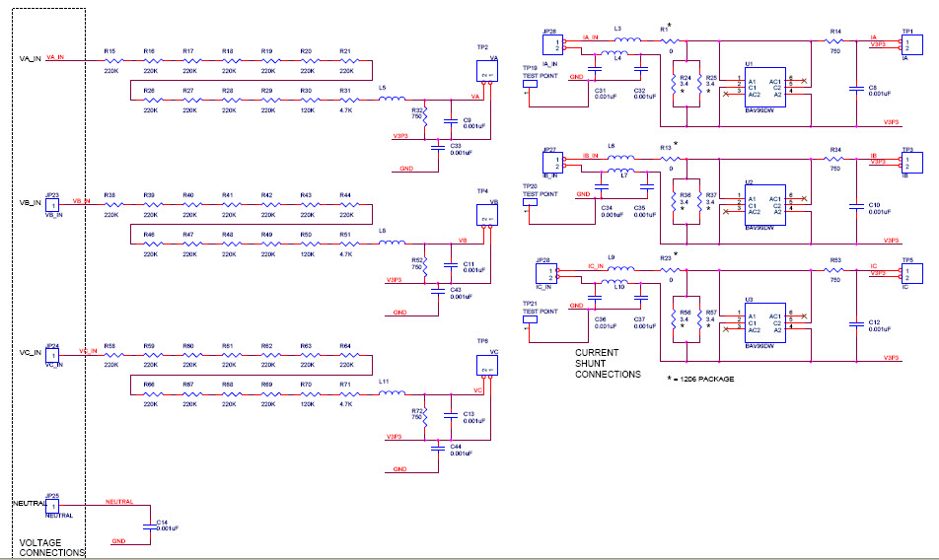
Task: Select capacitor C14 on NEUTRAL line
Action: (x=147, y=526)
